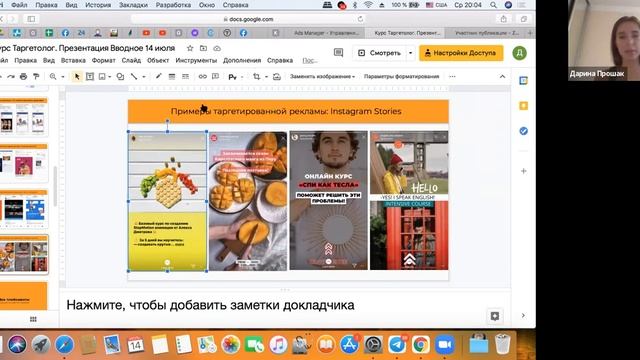640x360 pixels.
Task: Switch to the Ads Manager browser tab
Action: pyautogui.click(x=326, y=33)
